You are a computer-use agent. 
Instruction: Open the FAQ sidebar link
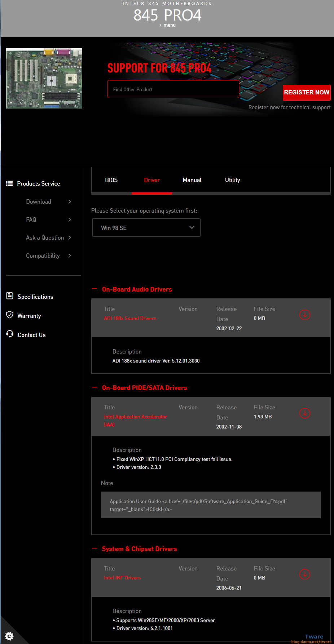31,219
